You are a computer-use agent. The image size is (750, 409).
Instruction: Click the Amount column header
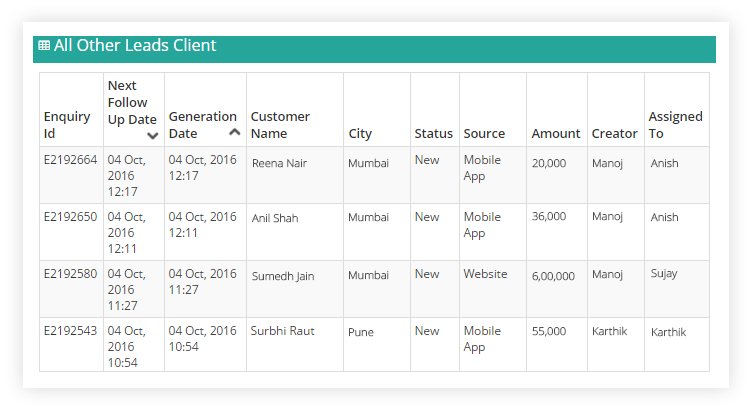pyautogui.click(x=556, y=133)
